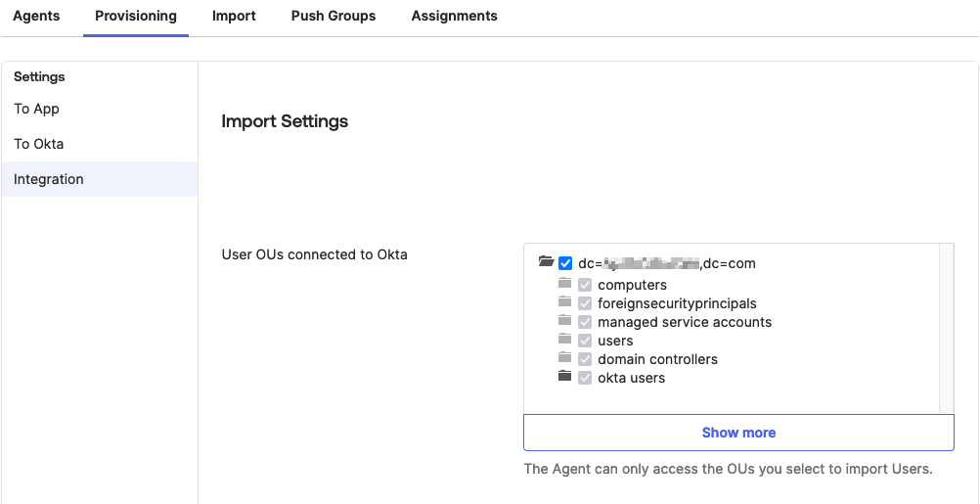Image resolution: width=980 pixels, height=504 pixels.
Task: Toggle the domain controllers checkbox
Action: coord(585,359)
